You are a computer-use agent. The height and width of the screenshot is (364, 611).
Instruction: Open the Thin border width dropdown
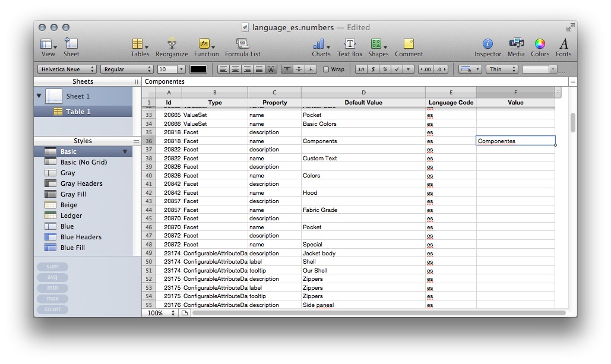point(502,69)
